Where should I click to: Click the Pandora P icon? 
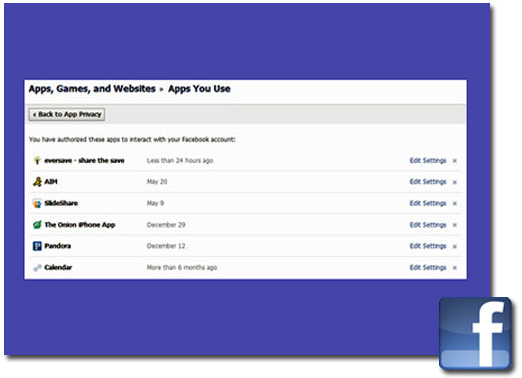coord(37,246)
